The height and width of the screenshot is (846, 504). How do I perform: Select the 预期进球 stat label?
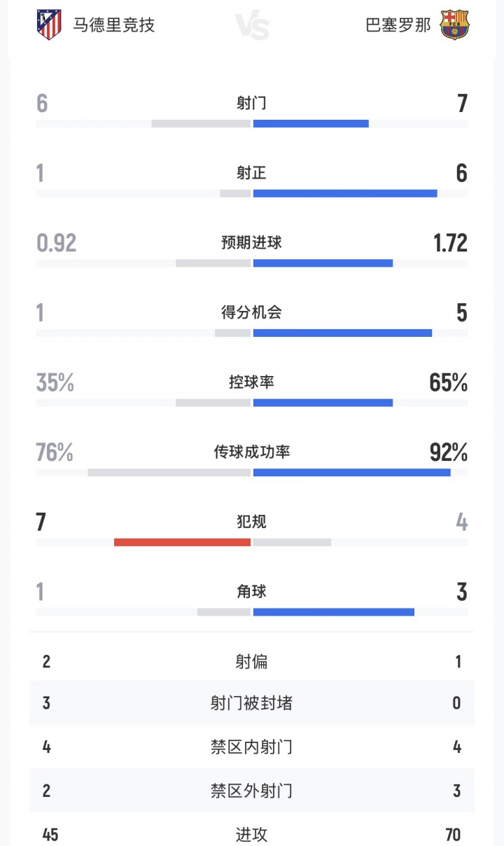251,243
